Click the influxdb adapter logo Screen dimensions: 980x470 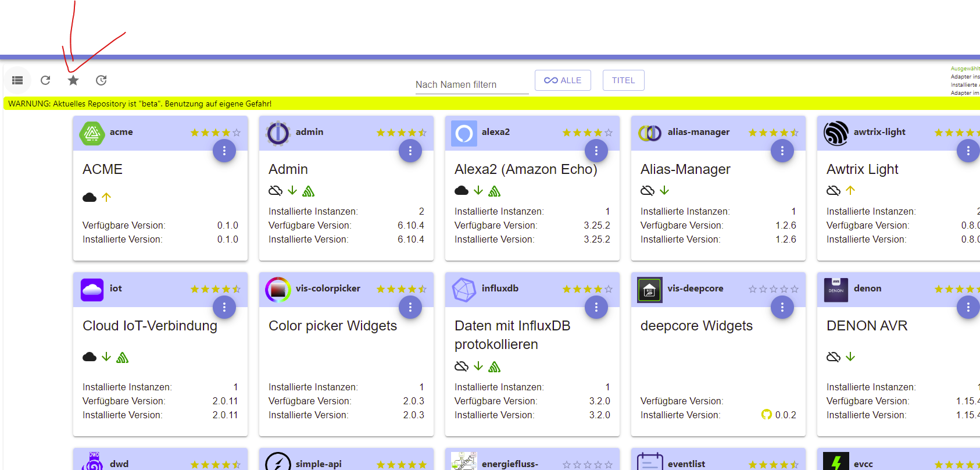tap(464, 290)
